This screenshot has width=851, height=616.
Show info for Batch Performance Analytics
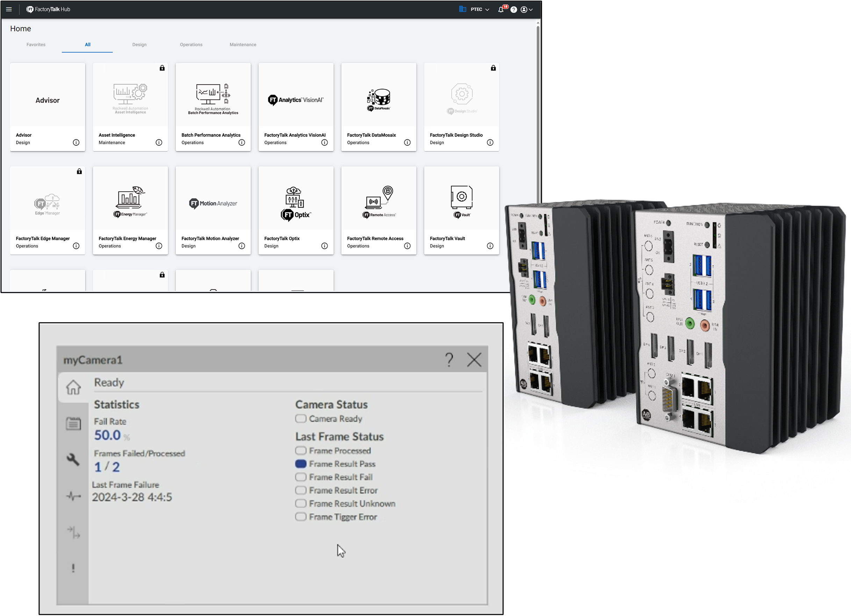pos(241,142)
